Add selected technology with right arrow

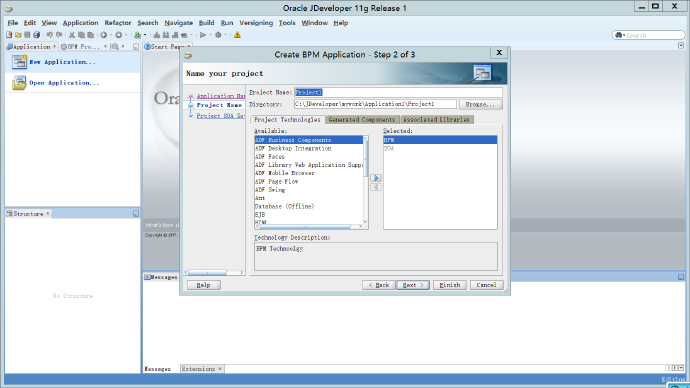(376, 178)
